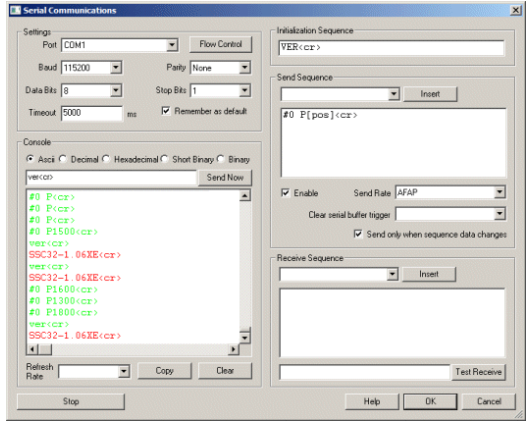Select the Ascii console format

(30, 159)
